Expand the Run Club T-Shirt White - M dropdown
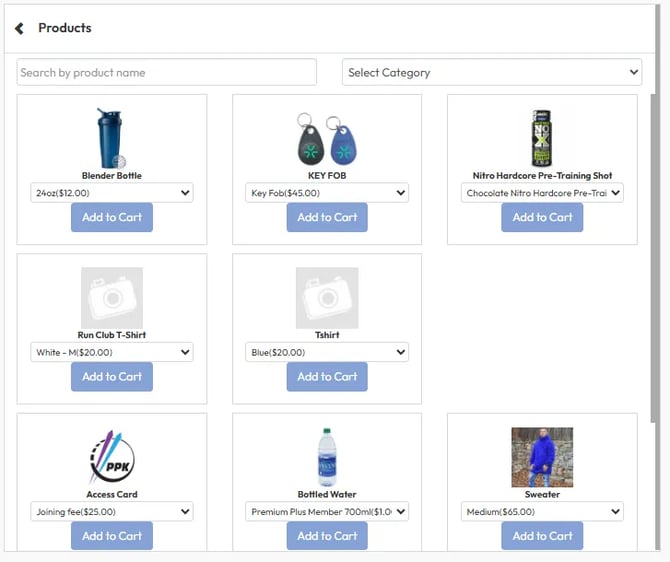The image size is (670, 562). 112,352
